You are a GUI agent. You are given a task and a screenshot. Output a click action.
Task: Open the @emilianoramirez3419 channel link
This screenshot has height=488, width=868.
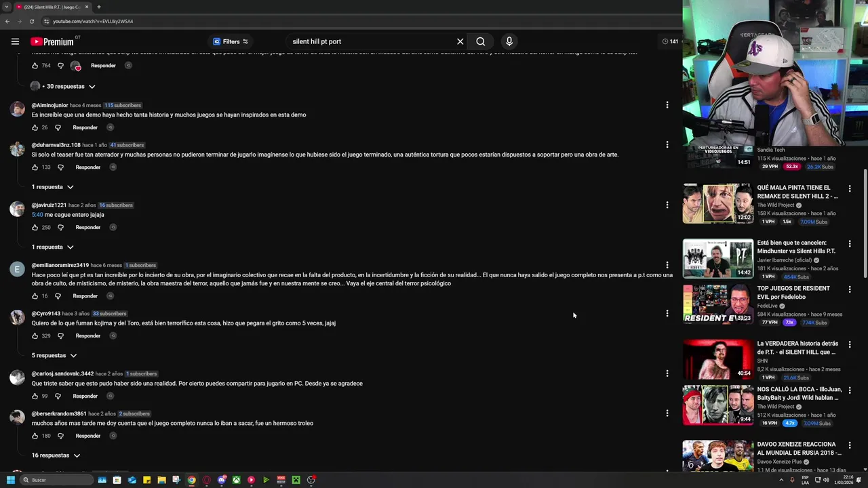[60, 265]
